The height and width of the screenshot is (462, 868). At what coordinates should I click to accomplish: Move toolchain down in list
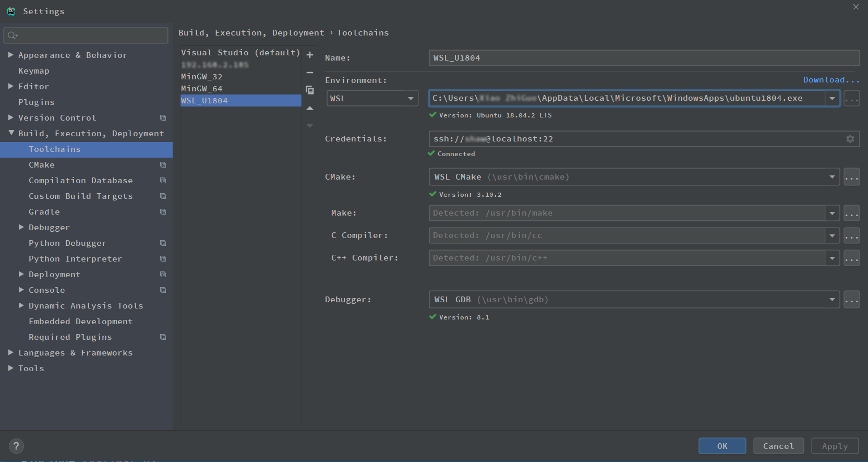(x=310, y=126)
